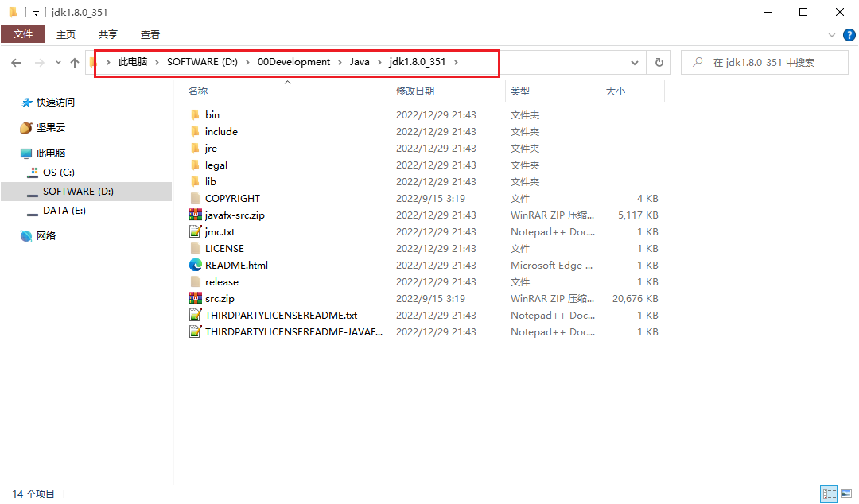Refresh the current folder view
This screenshot has height=504, width=859.
click(x=659, y=63)
